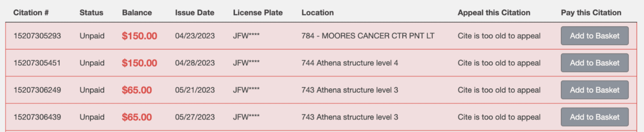
Task: Click the Appeal this Citation header
Action: point(494,13)
